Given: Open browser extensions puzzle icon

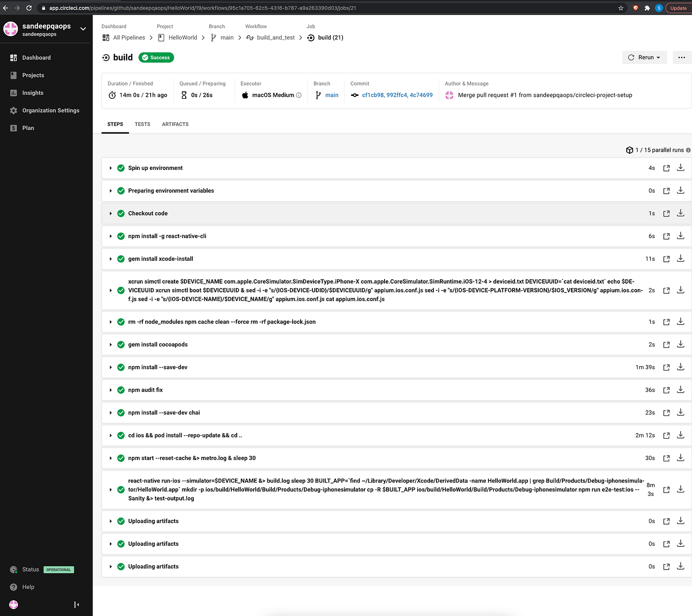Looking at the screenshot, I should click(x=647, y=8).
